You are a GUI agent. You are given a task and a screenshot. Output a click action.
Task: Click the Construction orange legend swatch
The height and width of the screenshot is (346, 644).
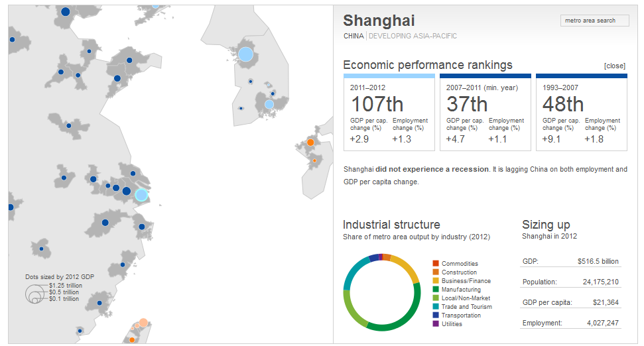[435, 272]
